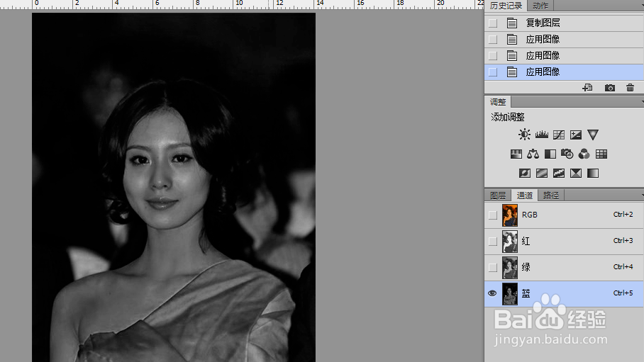
Task: Select the RGB composite channel row
Action: pos(564,215)
